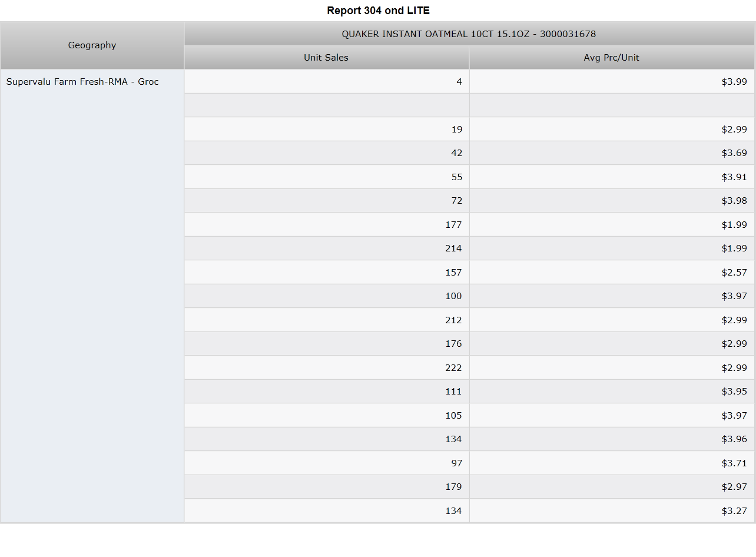The height and width of the screenshot is (557, 756).
Task: Select the Unit Sales column header
Action: coord(327,58)
